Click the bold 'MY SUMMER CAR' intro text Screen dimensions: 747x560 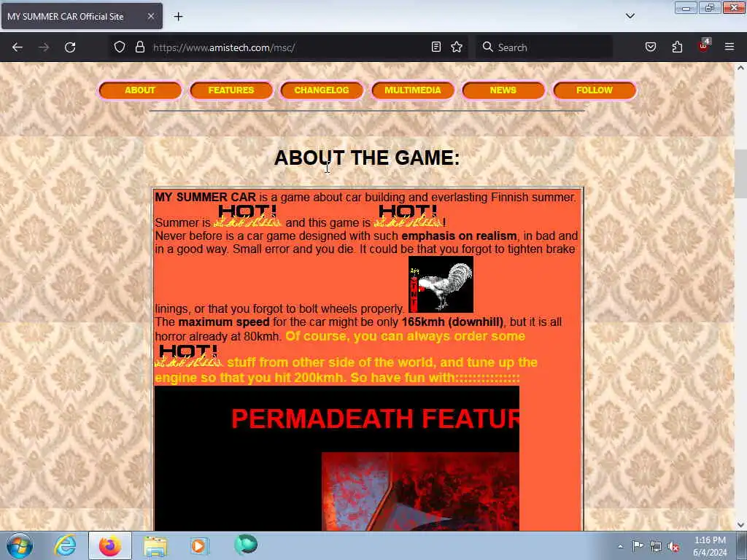(x=205, y=197)
